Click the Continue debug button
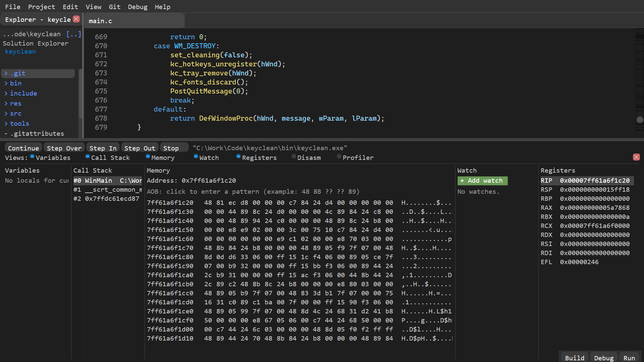This screenshot has height=362, width=644. point(23,148)
